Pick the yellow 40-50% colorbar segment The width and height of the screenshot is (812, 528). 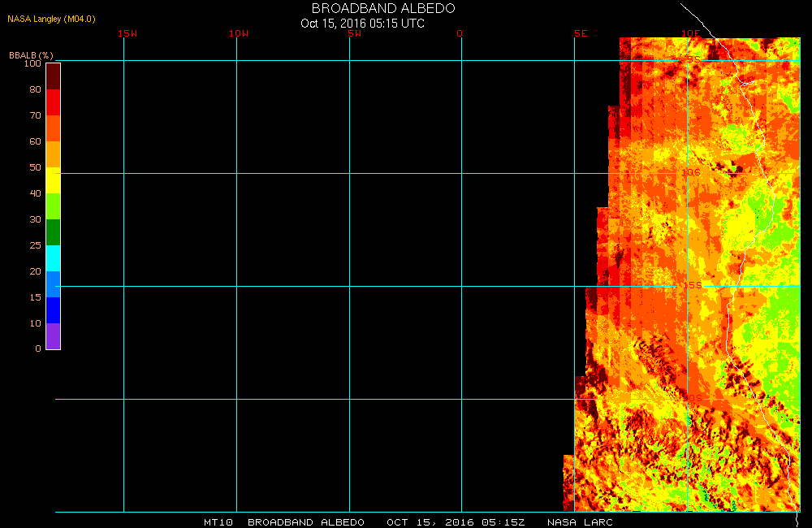(x=53, y=180)
